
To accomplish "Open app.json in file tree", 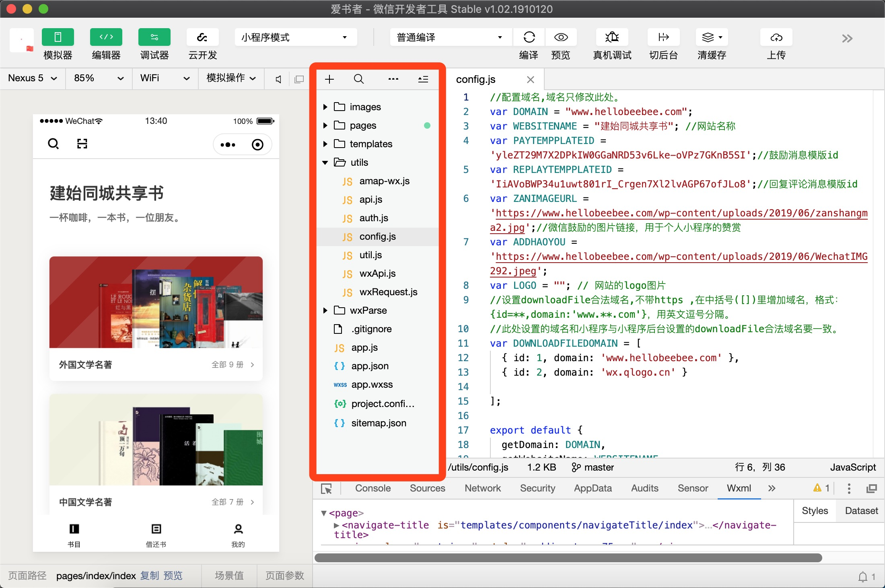I will click(x=370, y=366).
